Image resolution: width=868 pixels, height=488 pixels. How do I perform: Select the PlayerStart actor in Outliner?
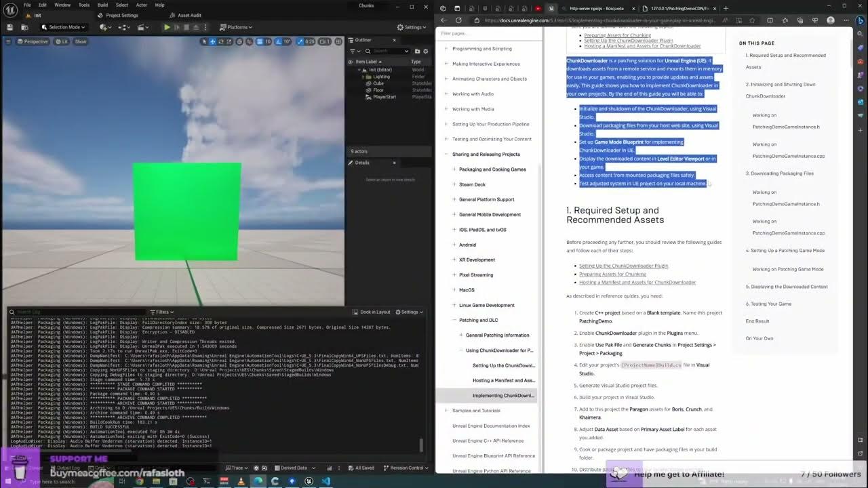point(384,97)
